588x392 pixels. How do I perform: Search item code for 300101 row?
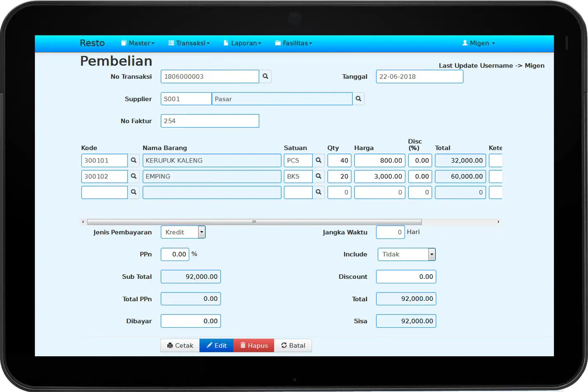[134, 161]
